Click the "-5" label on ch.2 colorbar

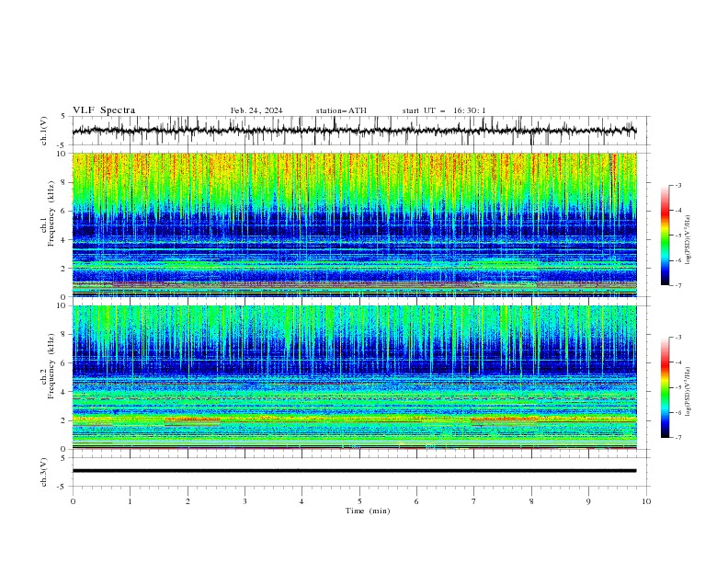[677, 387]
